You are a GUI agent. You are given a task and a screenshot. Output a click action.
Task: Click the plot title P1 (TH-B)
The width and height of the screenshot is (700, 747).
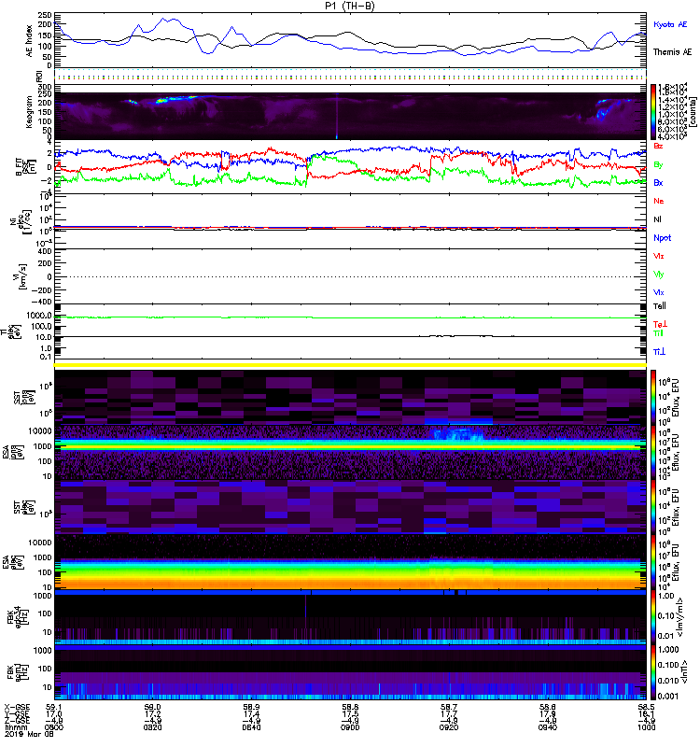(x=349, y=6)
